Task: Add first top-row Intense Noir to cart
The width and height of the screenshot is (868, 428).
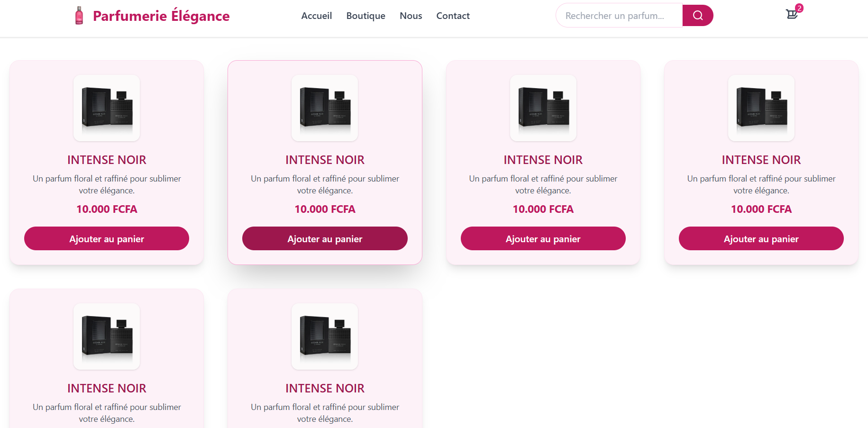Action: pos(107,238)
